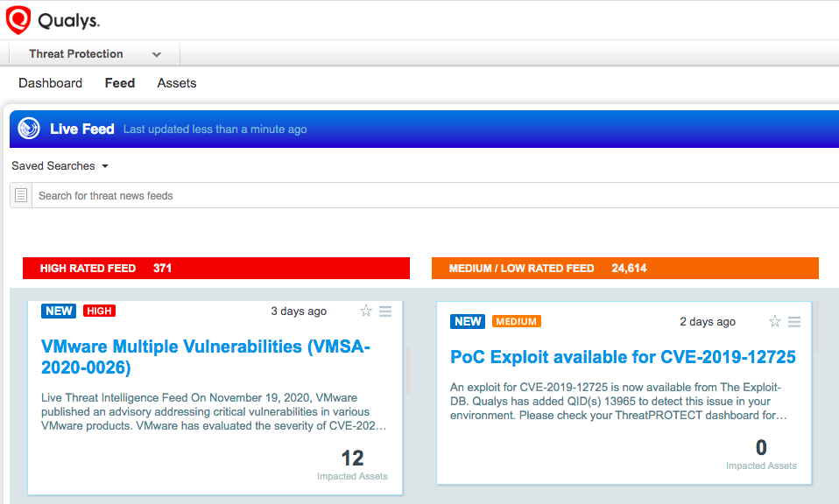The width and height of the screenshot is (839, 504).
Task: Click the CVE-2019-12725 exploit description text
Action: pos(618,402)
